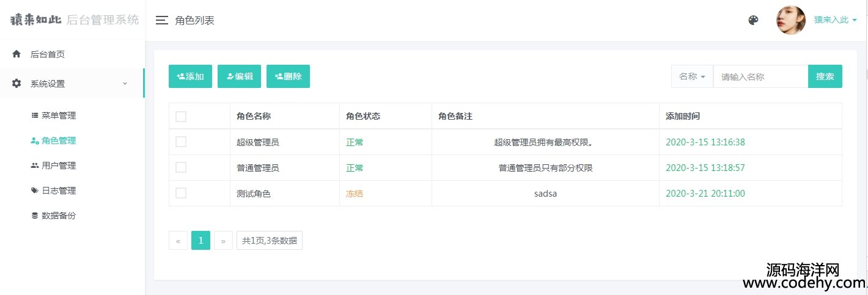Viewport: 868px width, 295px height.
Task: Click the gear icon for 系统设置
Action: coord(17,84)
